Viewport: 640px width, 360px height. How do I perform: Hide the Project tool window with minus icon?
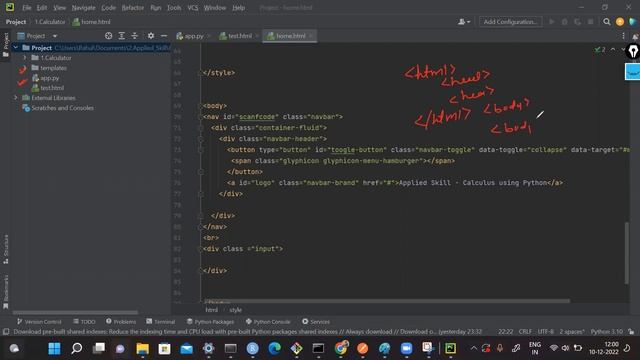[x=164, y=36]
